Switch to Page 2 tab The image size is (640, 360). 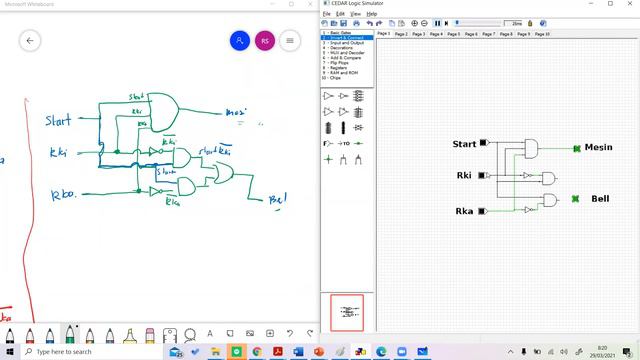click(x=401, y=34)
